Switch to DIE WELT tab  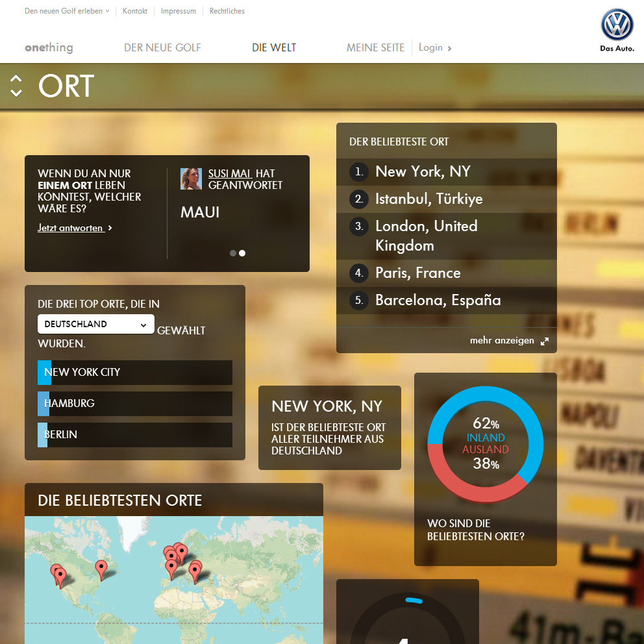pyautogui.click(x=274, y=47)
